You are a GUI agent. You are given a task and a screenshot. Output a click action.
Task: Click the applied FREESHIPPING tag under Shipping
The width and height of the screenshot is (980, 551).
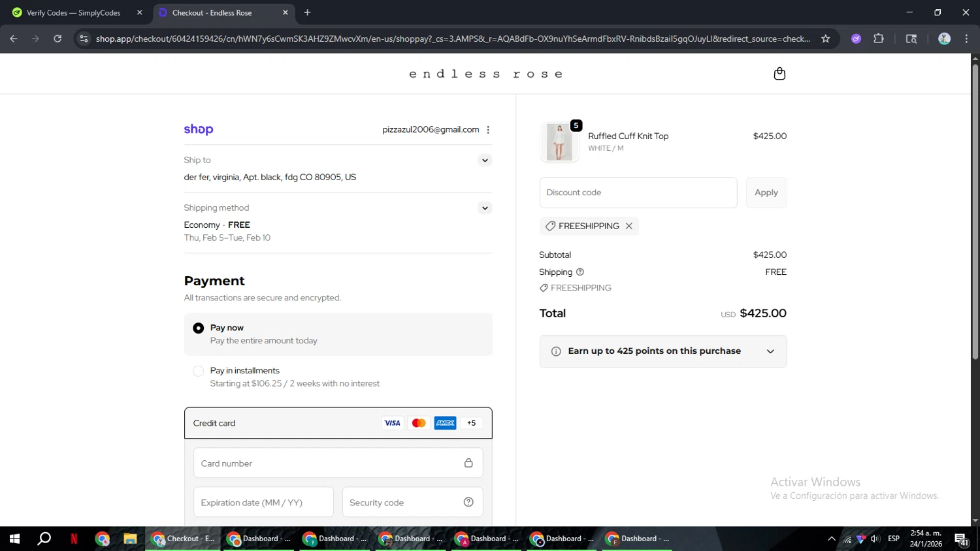coord(576,288)
